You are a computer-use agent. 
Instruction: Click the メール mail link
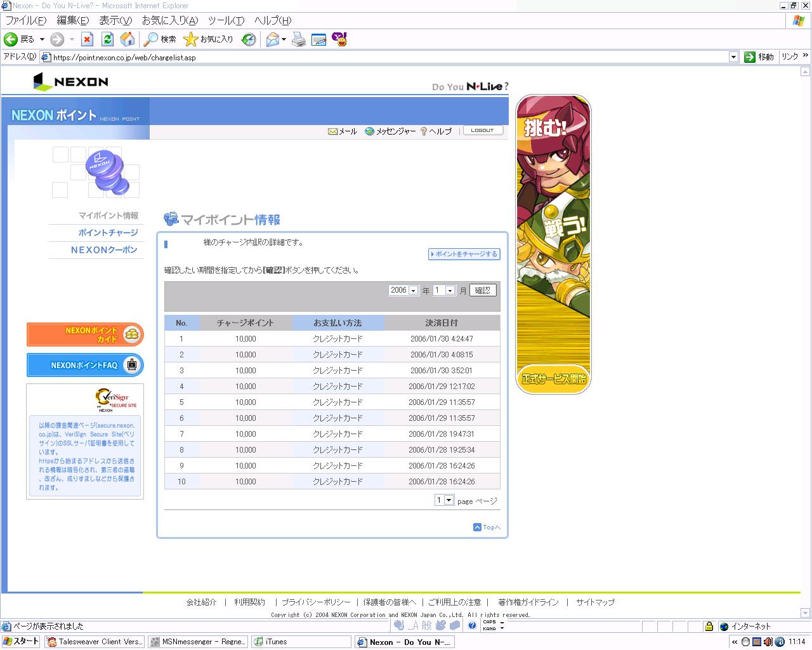pyautogui.click(x=343, y=131)
